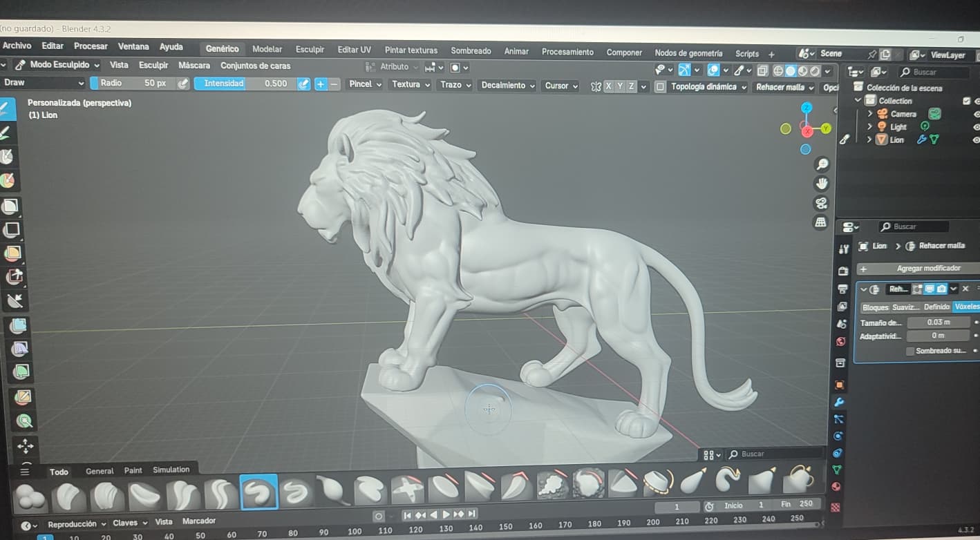980x540 pixels.
Task: Click the Agregar modificador button
Action: 918,268
